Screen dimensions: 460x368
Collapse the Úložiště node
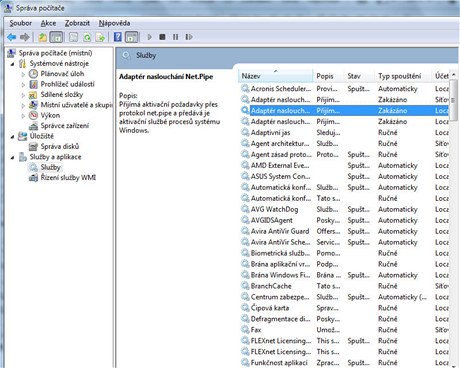(x=13, y=137)
